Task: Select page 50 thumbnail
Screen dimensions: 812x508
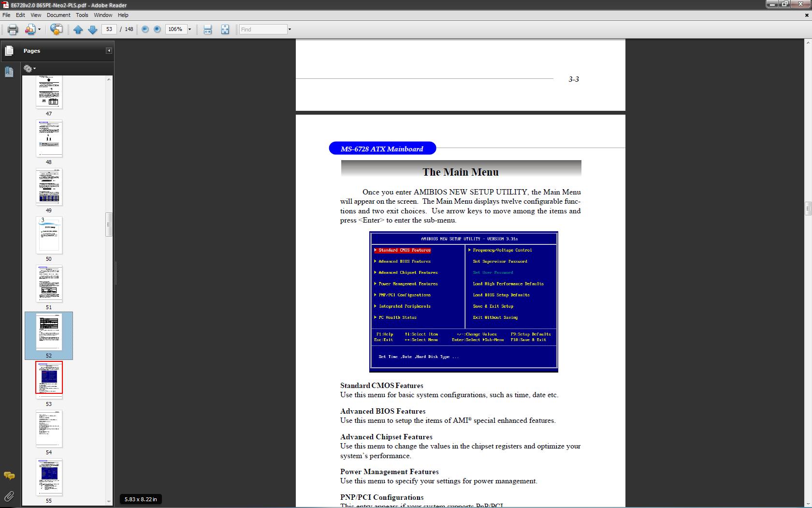Action: click(49, 235)
